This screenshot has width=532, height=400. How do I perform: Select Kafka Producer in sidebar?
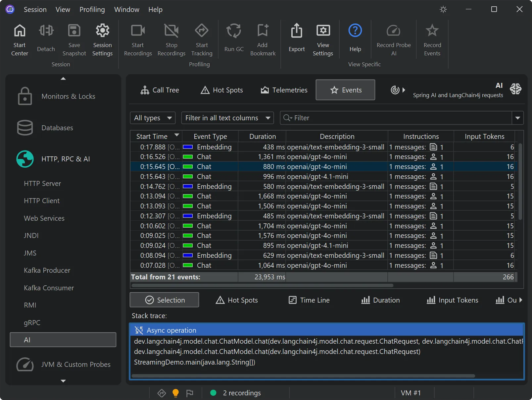(x=47, y=270)
